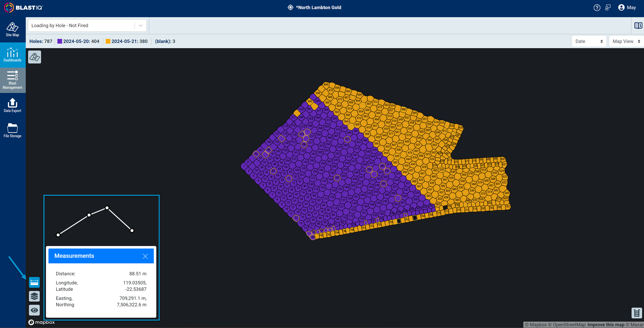Image resolution: width=644 pixels, height=328 pixels.
Task: Click the easting value "709,291.1 m,"
Action: pos(133,298)
